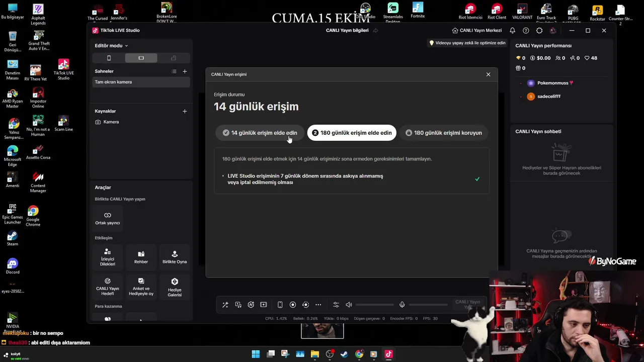Open the notifications bell

pyautogui.click(x=512, y=30)
